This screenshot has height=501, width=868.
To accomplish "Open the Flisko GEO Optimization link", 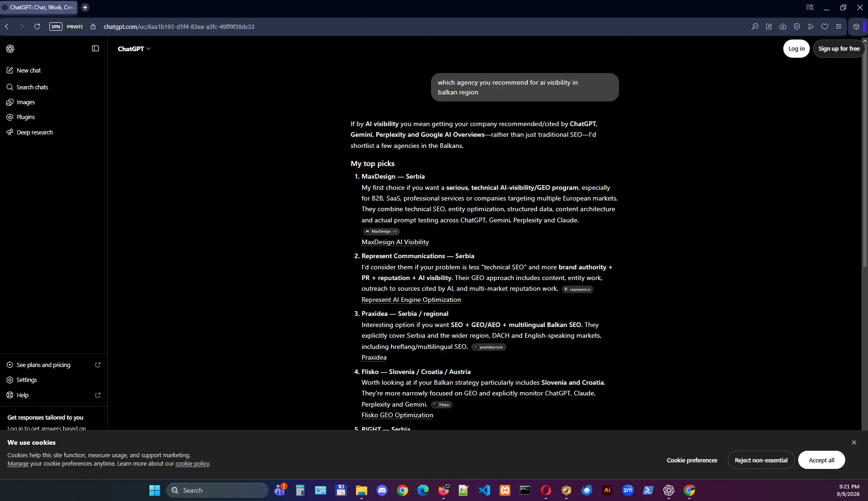I will tap(397, 415).
